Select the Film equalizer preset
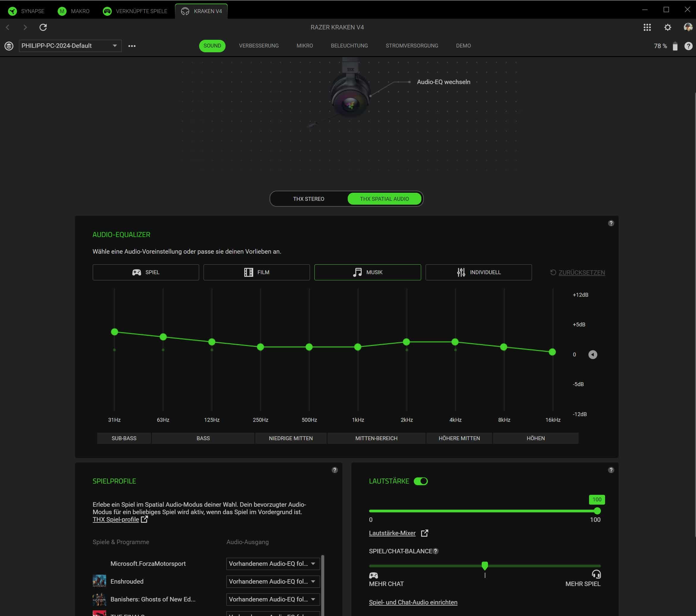The width and height of the screenshot is (696, 616). pos(256,272)
